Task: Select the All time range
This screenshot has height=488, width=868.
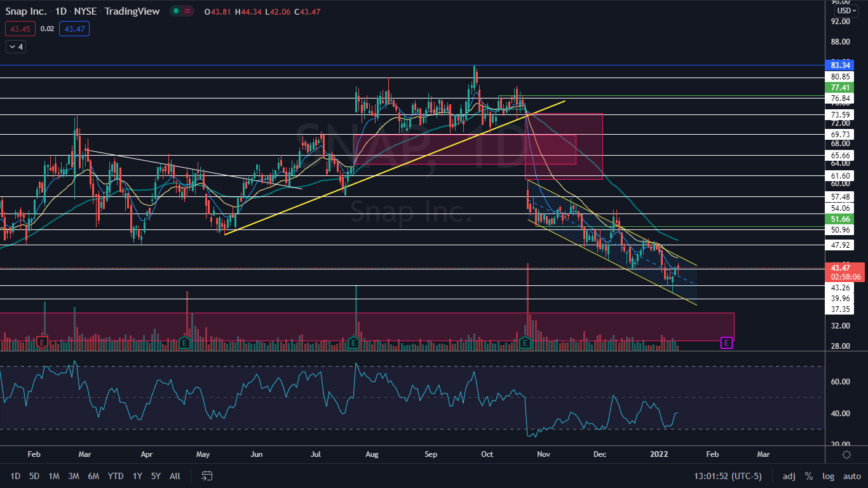Action: pos(175,475)
